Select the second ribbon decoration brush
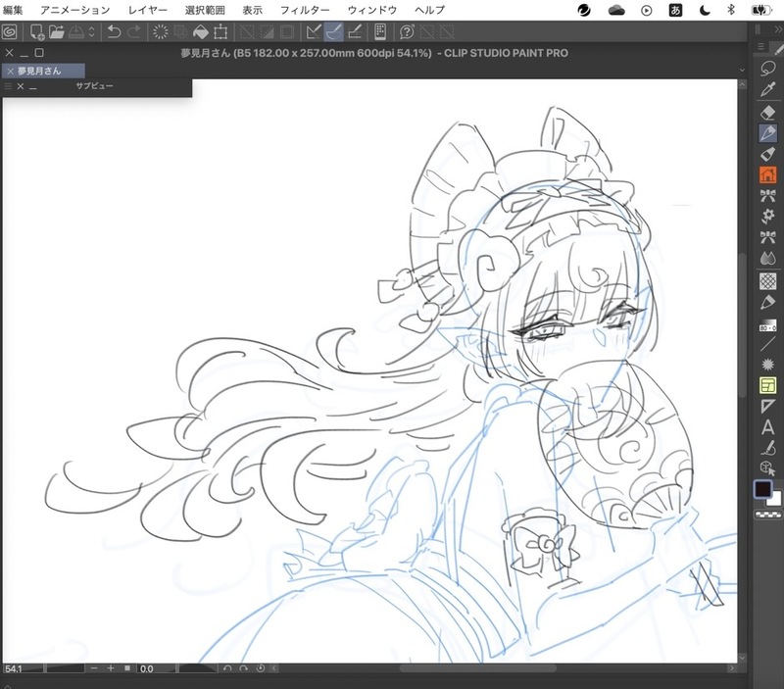Viewport: 784px width, 689px height. (x=767, y=237)
